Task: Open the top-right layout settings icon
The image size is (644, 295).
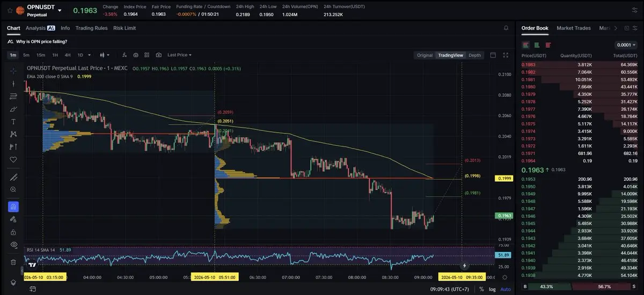Action: [635, 10]
